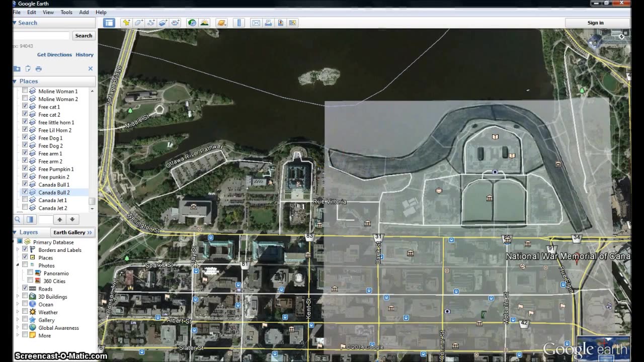This screenshot has height=362, width=644.
Task: Expand the Gallery layer node
Action: [18, 320]
